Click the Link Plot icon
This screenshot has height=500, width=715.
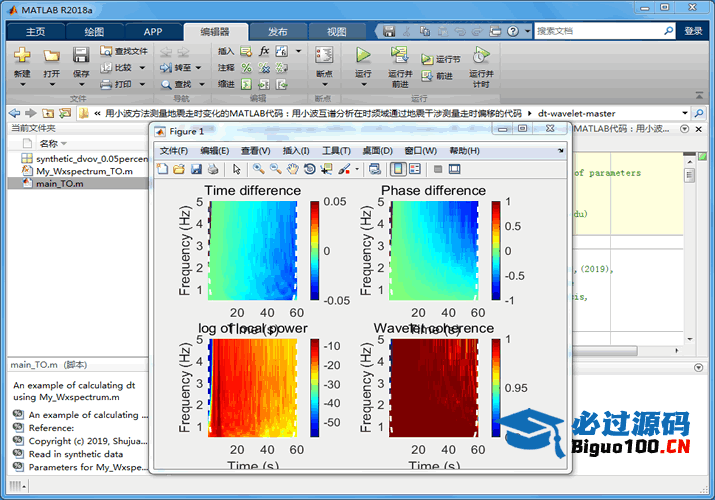point(375,169)
